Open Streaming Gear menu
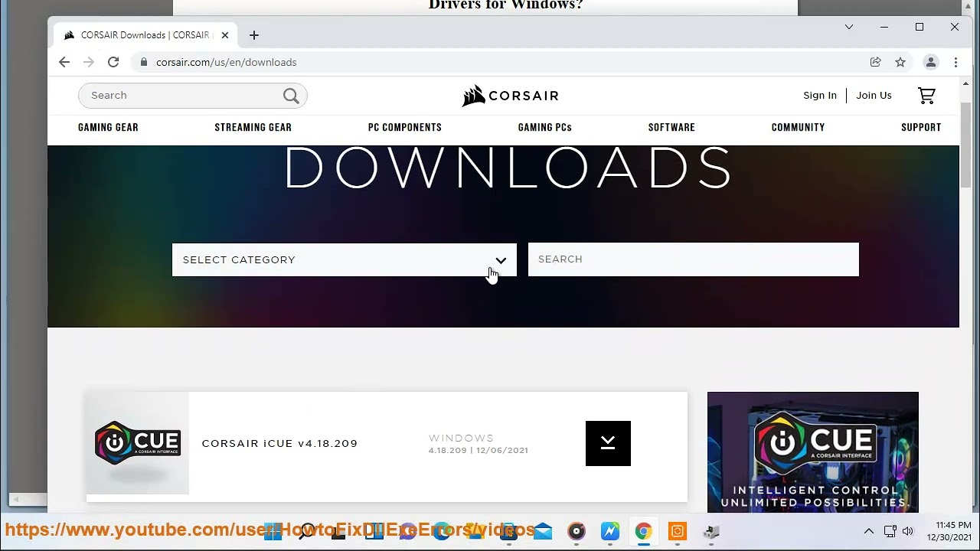This screenshot has width=980, height=551. 253,127
